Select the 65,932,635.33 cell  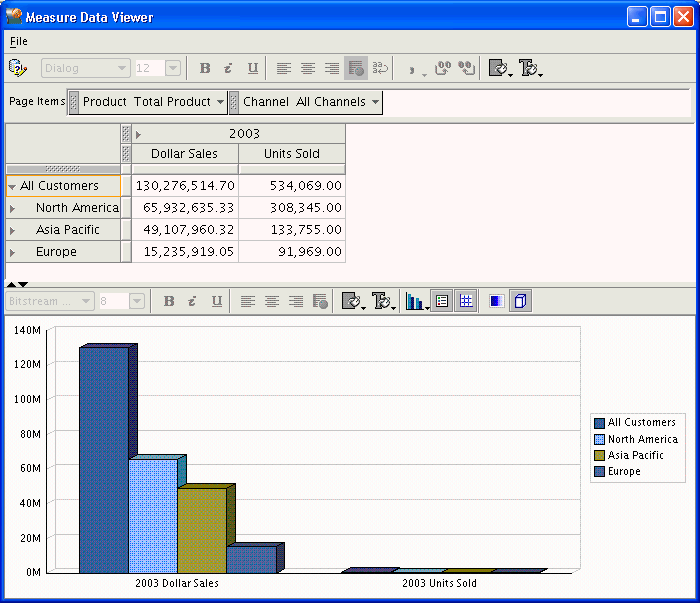(x=185, y=208)
